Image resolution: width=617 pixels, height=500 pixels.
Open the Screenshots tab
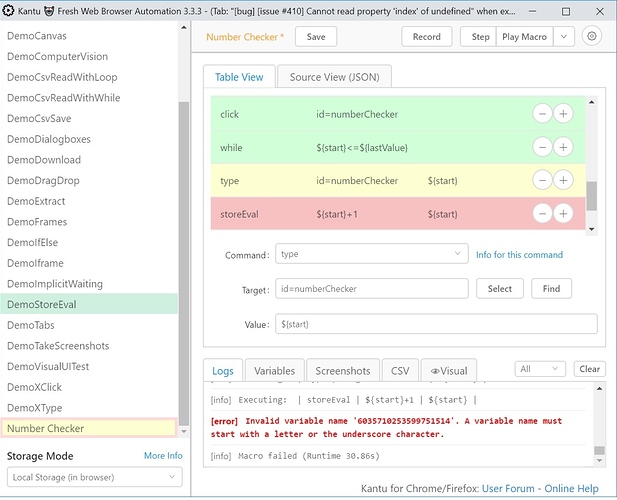coord(343,371)
